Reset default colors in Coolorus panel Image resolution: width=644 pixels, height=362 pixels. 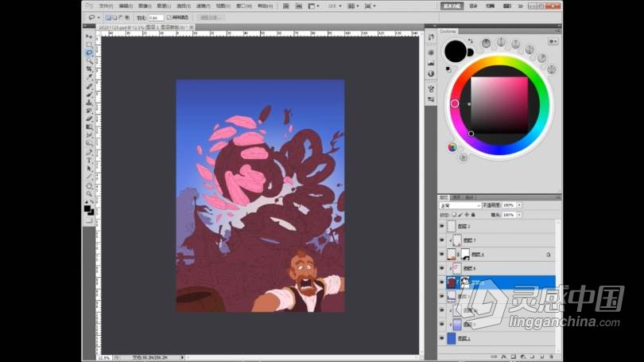pyautogui.click(x=448, y=69)
